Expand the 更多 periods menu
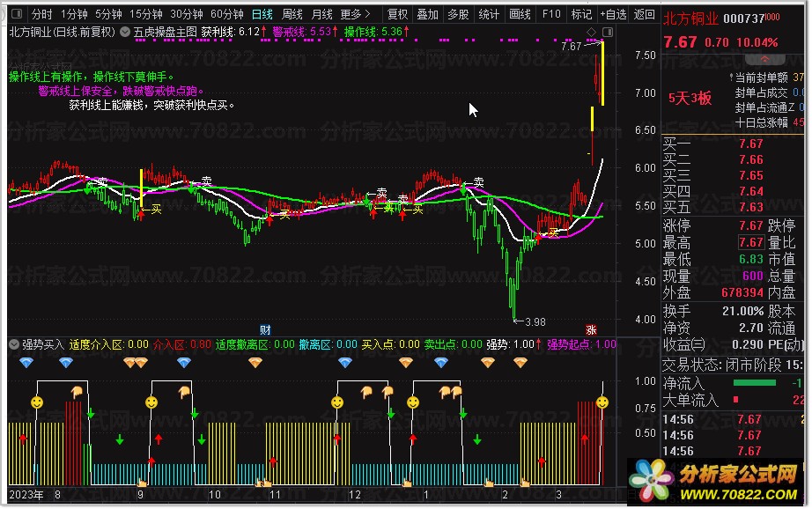Image resolution: width=812 pixels, height=509 pixels. point(355,14)
